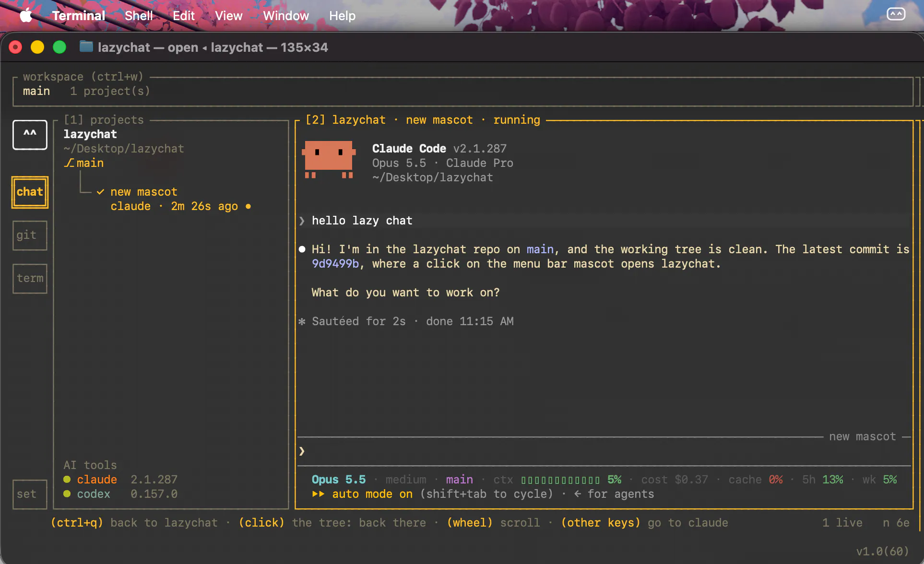
Task: Click the folder icon in terminal title bar
Action: click(86, 47)
